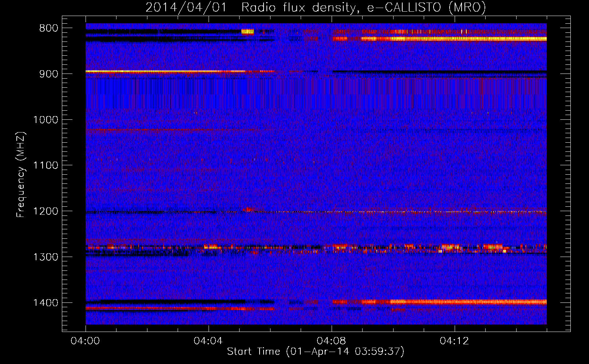589x364 pixels.
Task: Click the 1200 frequency tick label
Action: (46, 211)
